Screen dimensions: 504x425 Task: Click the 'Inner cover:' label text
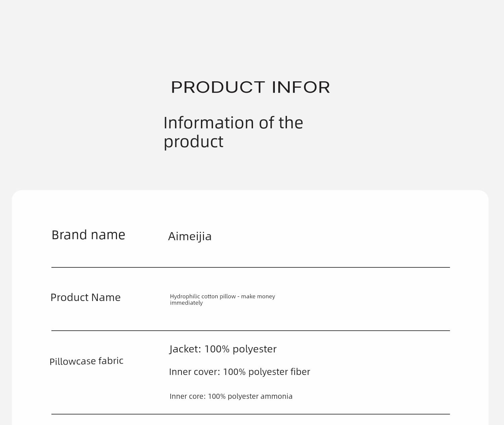click(195, 372)
